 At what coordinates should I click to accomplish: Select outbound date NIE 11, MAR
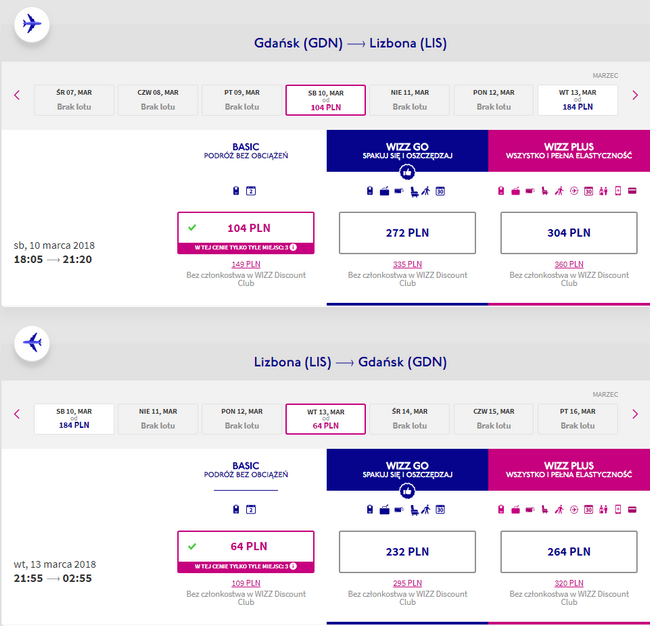point(410,100)
